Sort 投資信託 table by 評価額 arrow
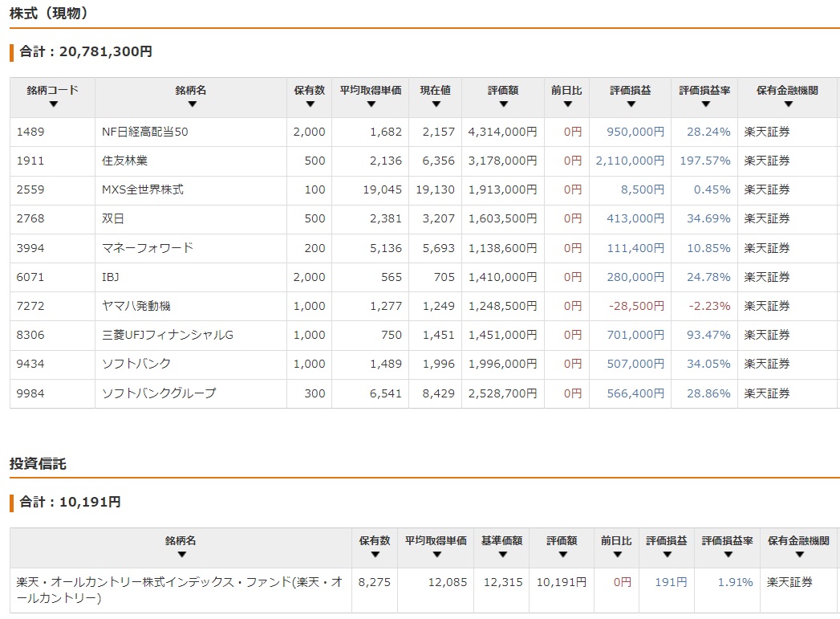This screenshot has width=840, height=619. 562,555
